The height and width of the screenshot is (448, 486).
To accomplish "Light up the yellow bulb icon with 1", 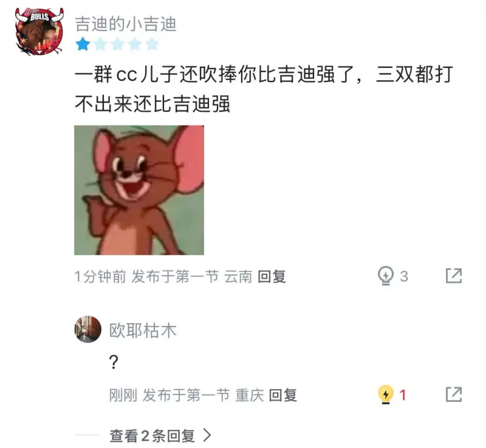I will (x=386, y=395).
